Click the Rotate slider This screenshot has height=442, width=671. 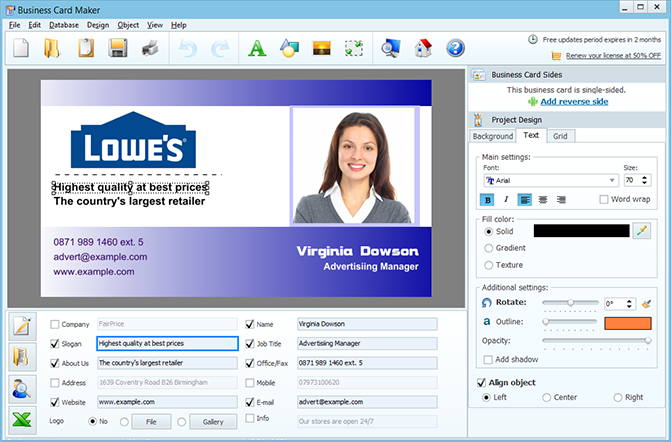click(x=570, y=303)
